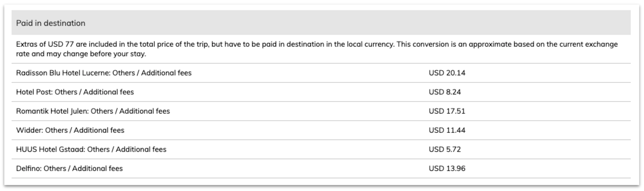Viewport: 644px width, 191px height.
Task: Select the Romantik Hotel Julen fees row
Action: tap(321, 111)
